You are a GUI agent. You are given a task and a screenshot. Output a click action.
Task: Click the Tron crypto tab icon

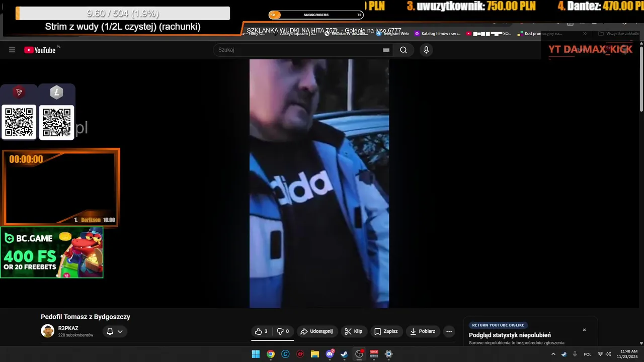pyautogui.click(x=19, y=93)
